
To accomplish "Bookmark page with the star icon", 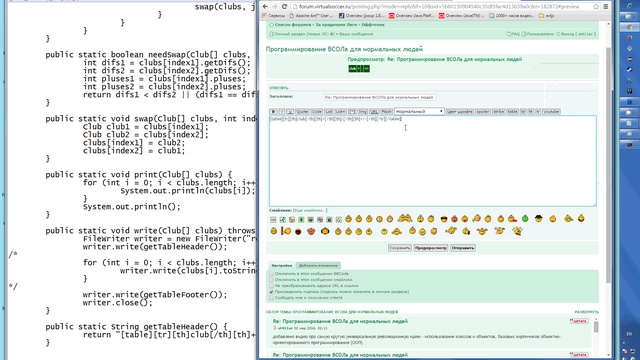I will [x=596, y=7].
